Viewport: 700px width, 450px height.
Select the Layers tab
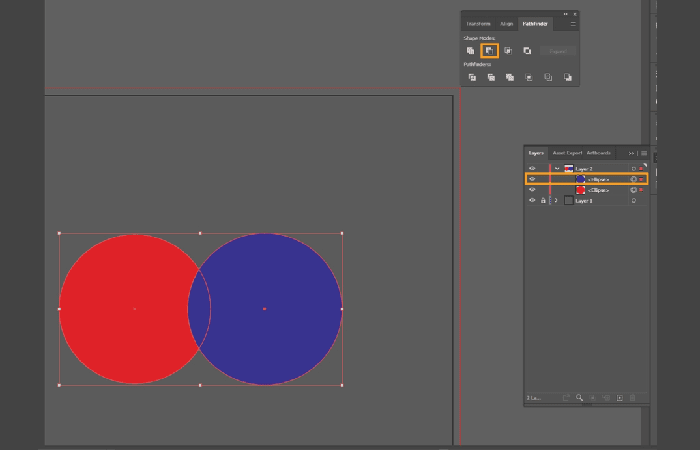536,153
